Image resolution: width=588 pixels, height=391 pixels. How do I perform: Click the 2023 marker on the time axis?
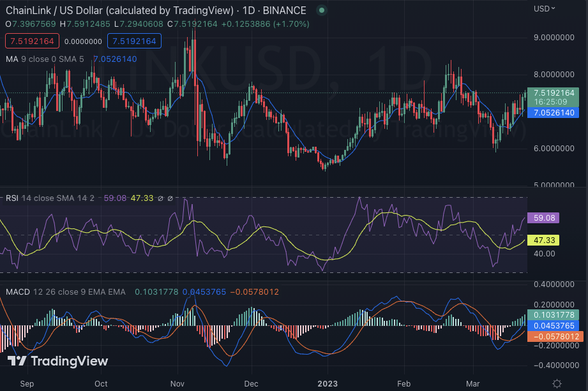point(328,384)
